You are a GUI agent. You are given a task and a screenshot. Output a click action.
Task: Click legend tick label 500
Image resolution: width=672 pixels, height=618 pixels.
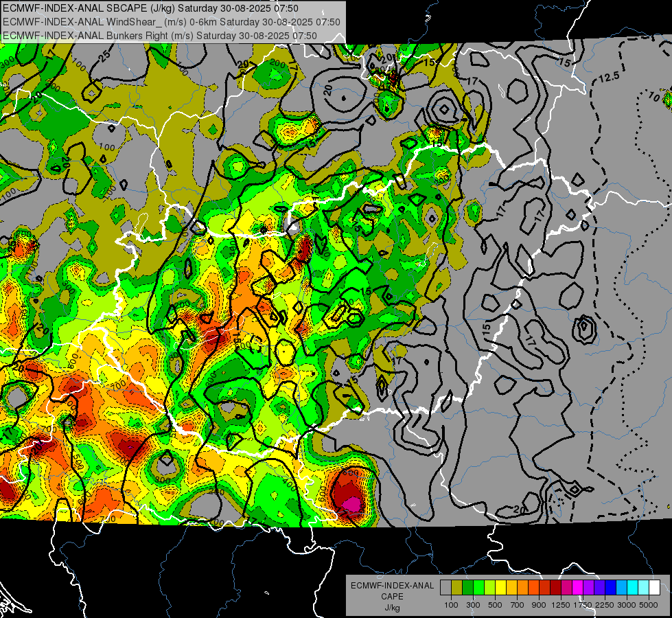495,605
